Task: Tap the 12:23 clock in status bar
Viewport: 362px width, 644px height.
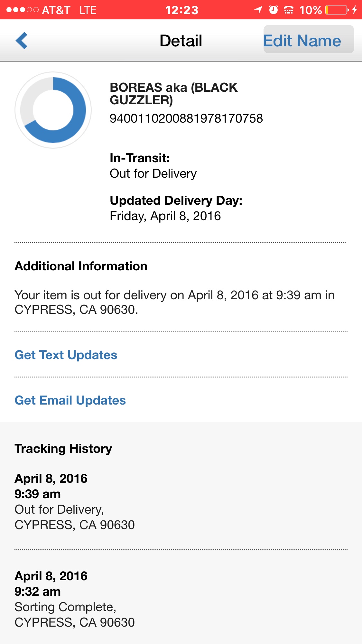Action: 181,10
